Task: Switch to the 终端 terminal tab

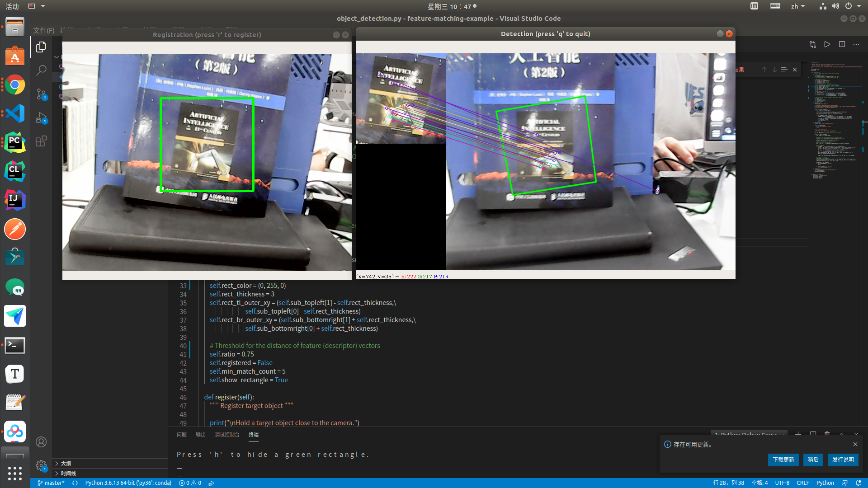Action: (253, 435)
